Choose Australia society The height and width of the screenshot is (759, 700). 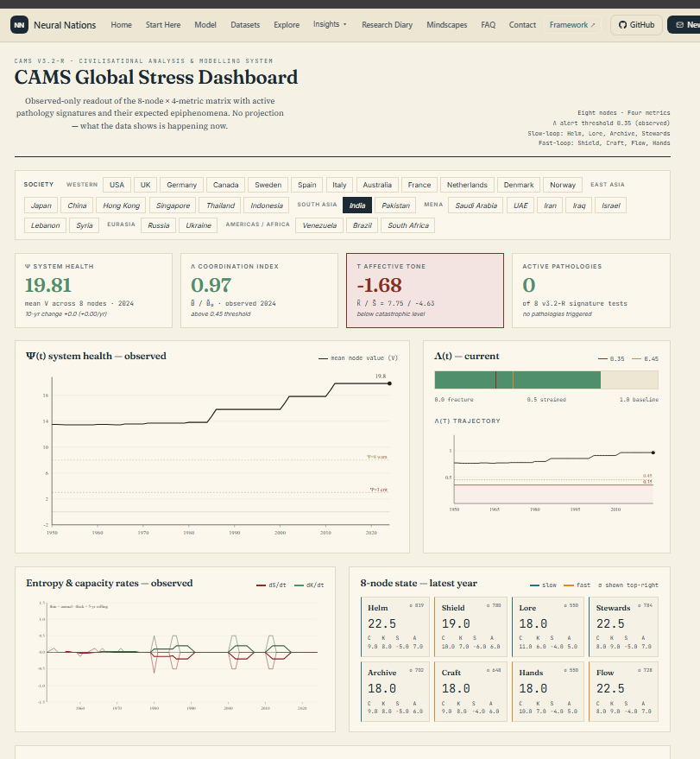[x=377, y=185]
